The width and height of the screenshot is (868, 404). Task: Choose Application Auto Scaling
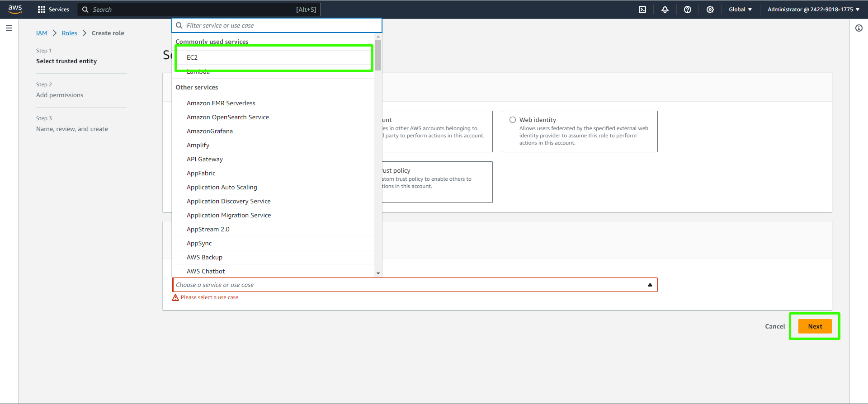(x=273, y=187)
